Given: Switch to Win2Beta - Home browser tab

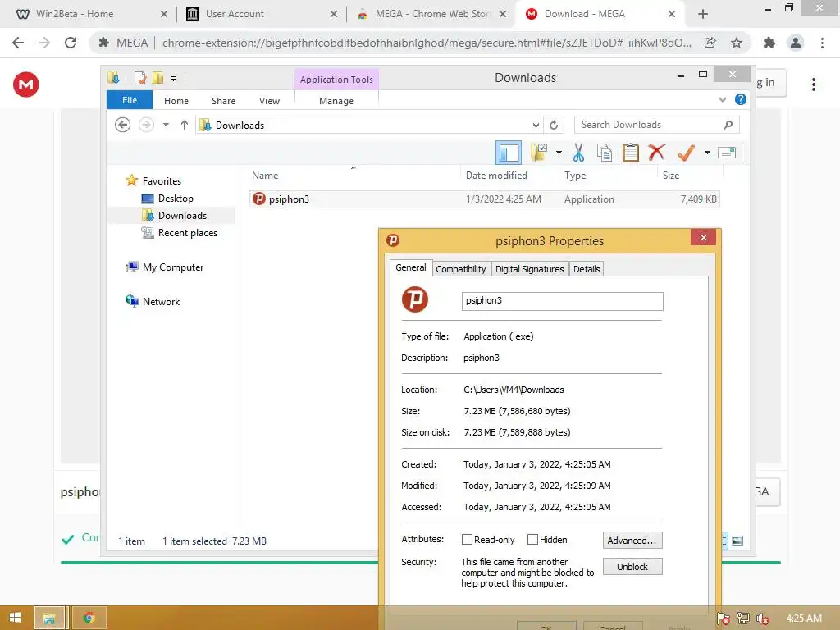Looking at the screenshot, I should [92, 14].
